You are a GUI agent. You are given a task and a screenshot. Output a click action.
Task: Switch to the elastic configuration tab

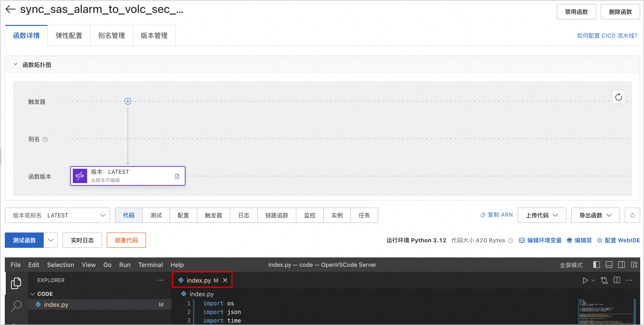[x=69, y=35]
